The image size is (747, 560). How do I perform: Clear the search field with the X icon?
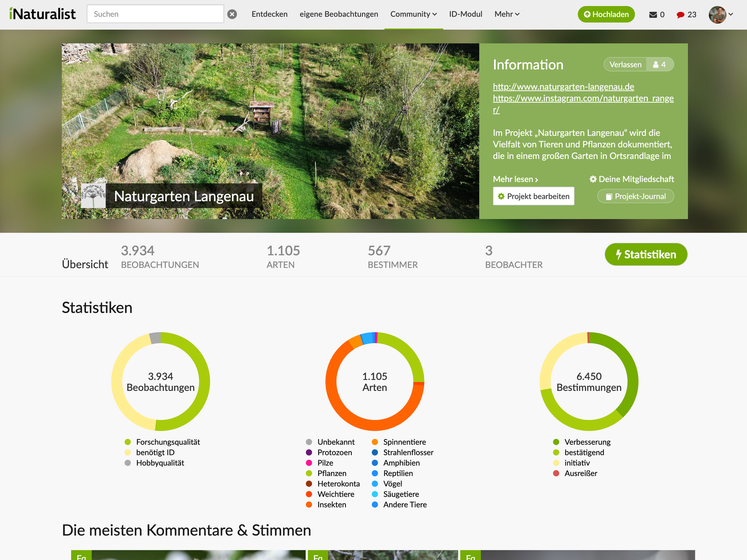pyautogui.click(x=232, y=14)
